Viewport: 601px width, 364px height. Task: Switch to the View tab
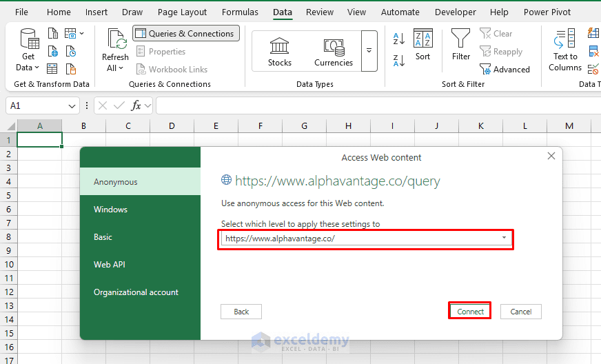click(356, 12)
